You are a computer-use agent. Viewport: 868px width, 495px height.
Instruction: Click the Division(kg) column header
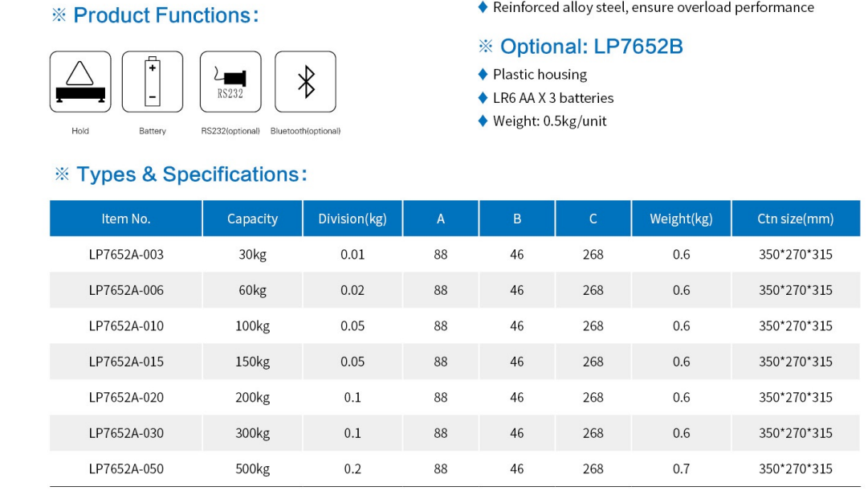pyautogui.click(x=352, y=219)
